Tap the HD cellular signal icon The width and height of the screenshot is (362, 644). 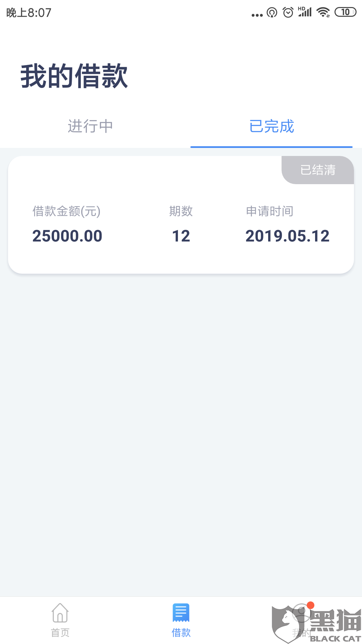click(x=305, y=12)
